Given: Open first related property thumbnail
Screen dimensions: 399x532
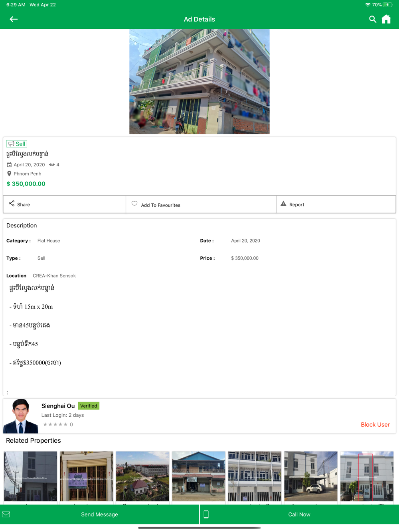Looking at the screenshot, I should click(31, 477).
